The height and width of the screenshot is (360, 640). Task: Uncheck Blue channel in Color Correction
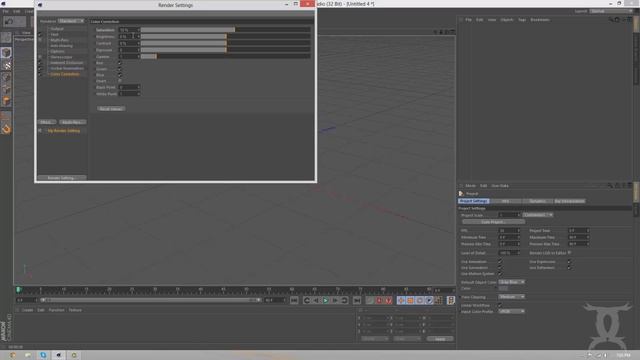pyautogui.click(x=120, y=75)
